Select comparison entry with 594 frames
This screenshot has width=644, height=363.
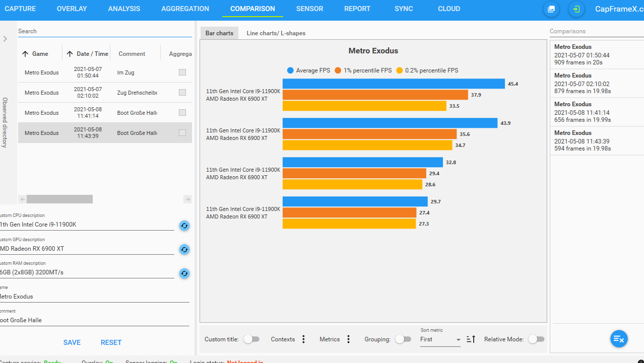pos(597,141)
